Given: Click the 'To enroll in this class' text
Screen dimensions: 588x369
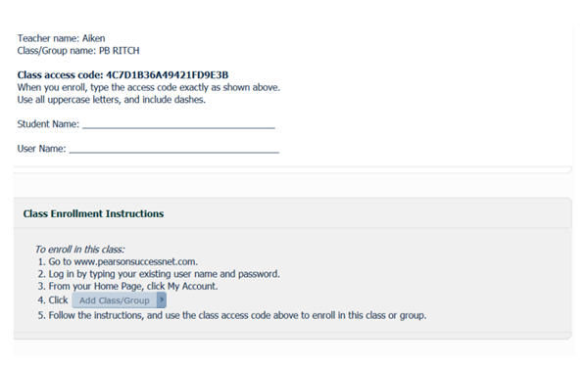Looking at the screenshot, I should pos(79,250).
